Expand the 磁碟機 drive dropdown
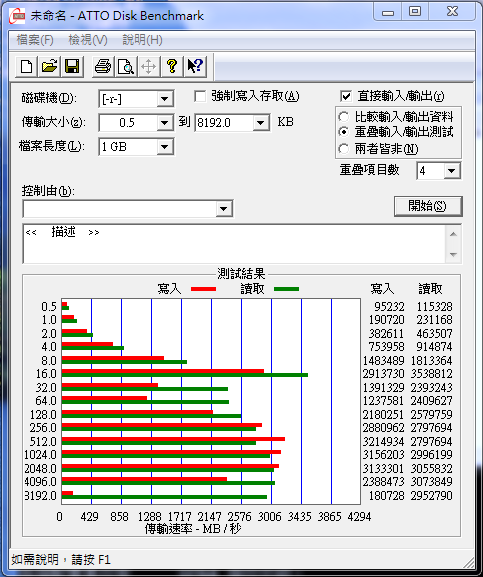Image resolution: width=483 pixels, height=577 pixels. pos(164,99)
